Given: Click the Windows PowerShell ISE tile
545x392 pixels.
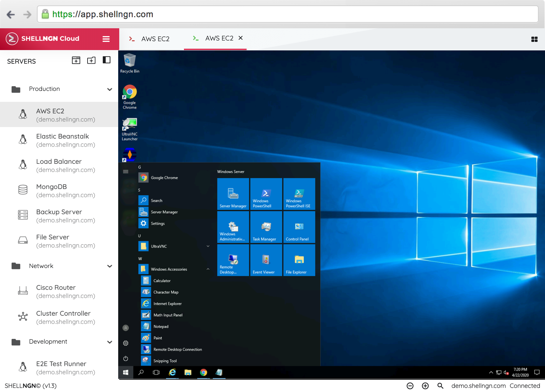Looking at the screenshot, I should click(299, 194).
